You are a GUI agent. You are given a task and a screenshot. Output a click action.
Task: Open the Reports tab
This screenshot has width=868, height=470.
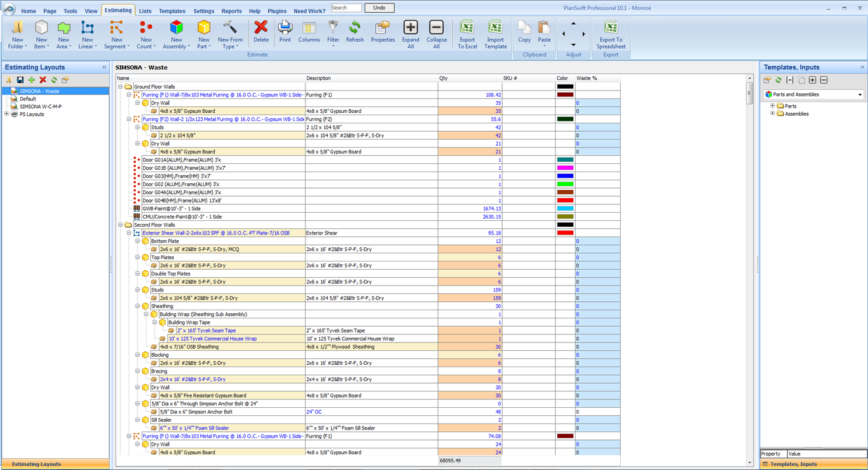pyautogui.click(x=231, y=11)
